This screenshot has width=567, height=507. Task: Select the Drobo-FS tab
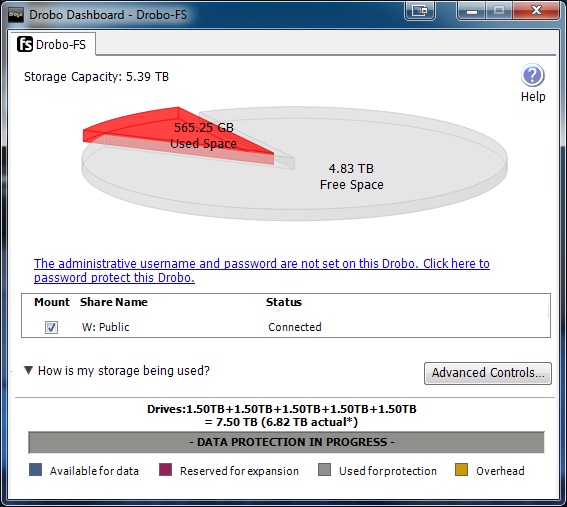click(52, 44)
